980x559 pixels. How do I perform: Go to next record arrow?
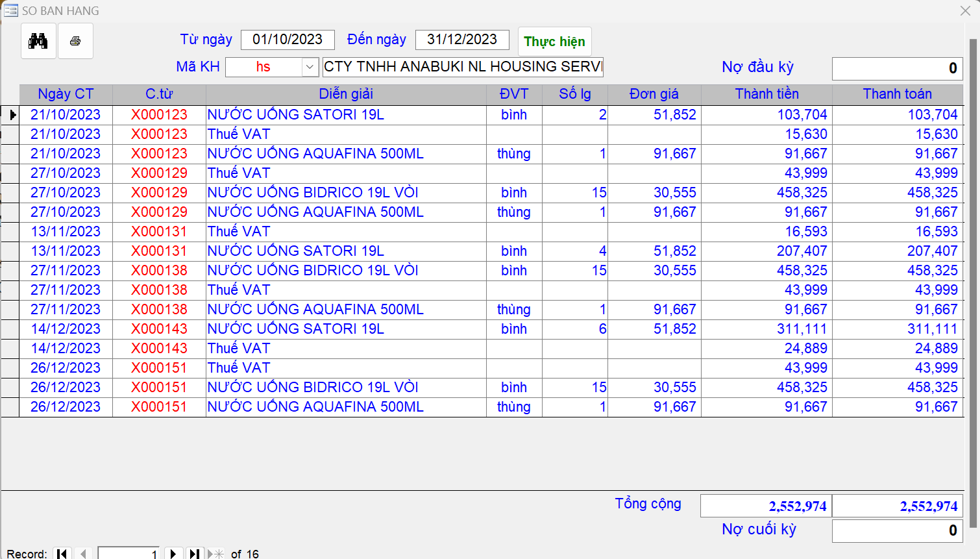173,553
